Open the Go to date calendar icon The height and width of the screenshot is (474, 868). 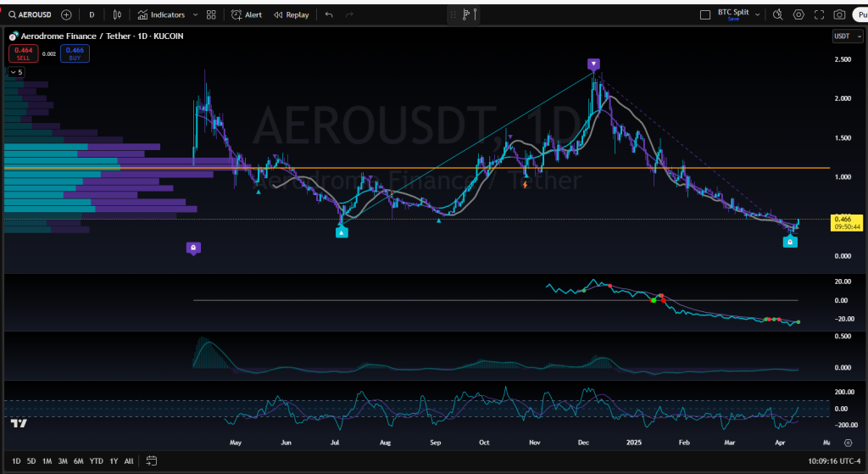(152, 460)
